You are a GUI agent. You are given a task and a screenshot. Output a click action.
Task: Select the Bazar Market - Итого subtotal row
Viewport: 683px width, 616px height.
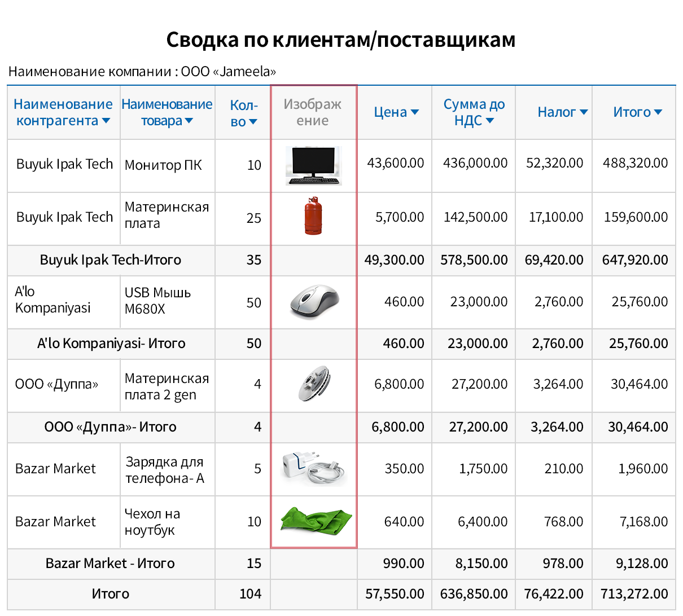[x=110, y=564]
